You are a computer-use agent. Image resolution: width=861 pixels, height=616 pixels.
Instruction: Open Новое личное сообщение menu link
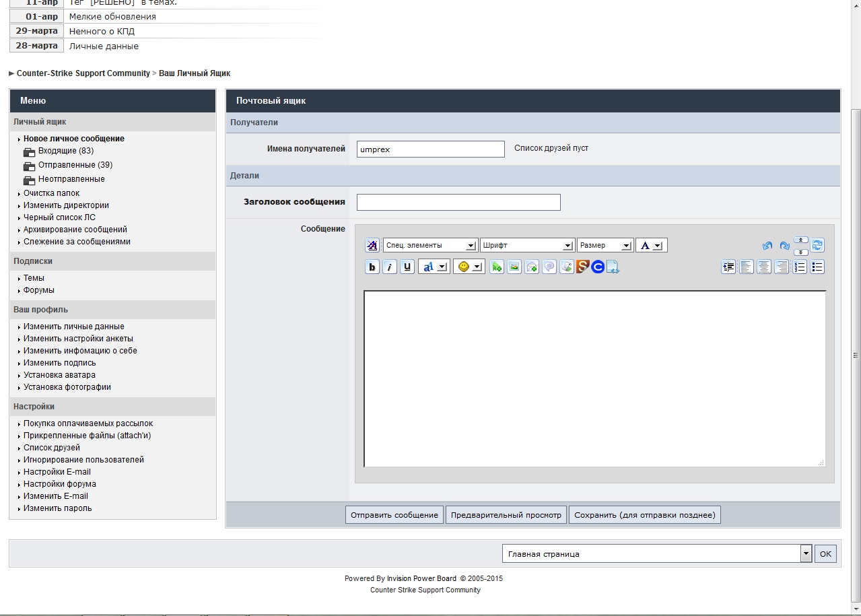(x=74, y=139)
